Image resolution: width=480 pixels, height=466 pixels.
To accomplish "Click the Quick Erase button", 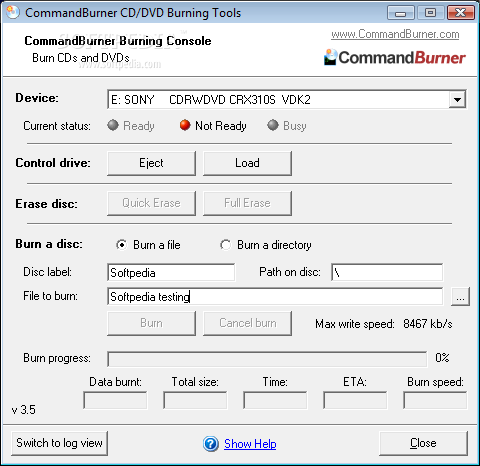I will point(151,203).
